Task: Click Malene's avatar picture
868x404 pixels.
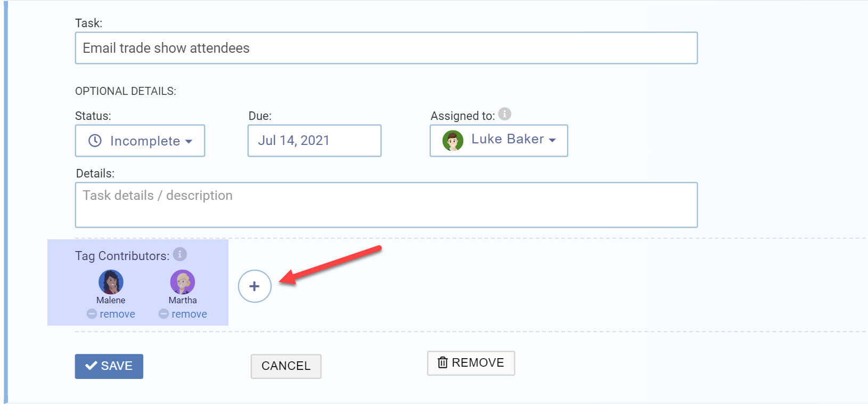Action: click(x=111, y=282)
